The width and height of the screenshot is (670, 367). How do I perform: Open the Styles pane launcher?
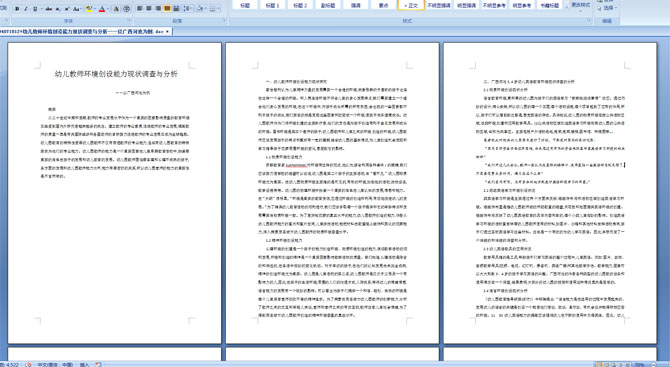(x=589, y=21)
